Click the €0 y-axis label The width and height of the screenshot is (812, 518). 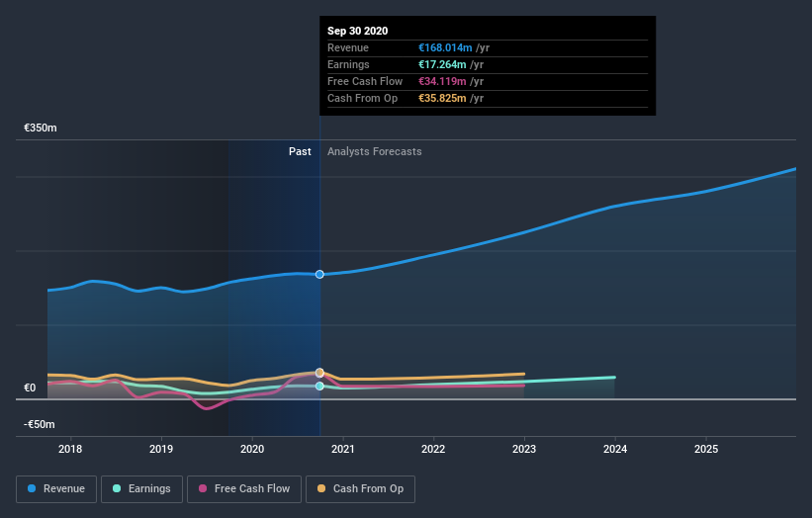[x=30, y=388]
